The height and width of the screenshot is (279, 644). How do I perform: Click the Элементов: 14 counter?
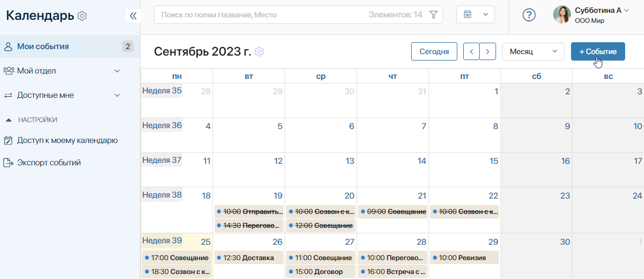point(396,15)
